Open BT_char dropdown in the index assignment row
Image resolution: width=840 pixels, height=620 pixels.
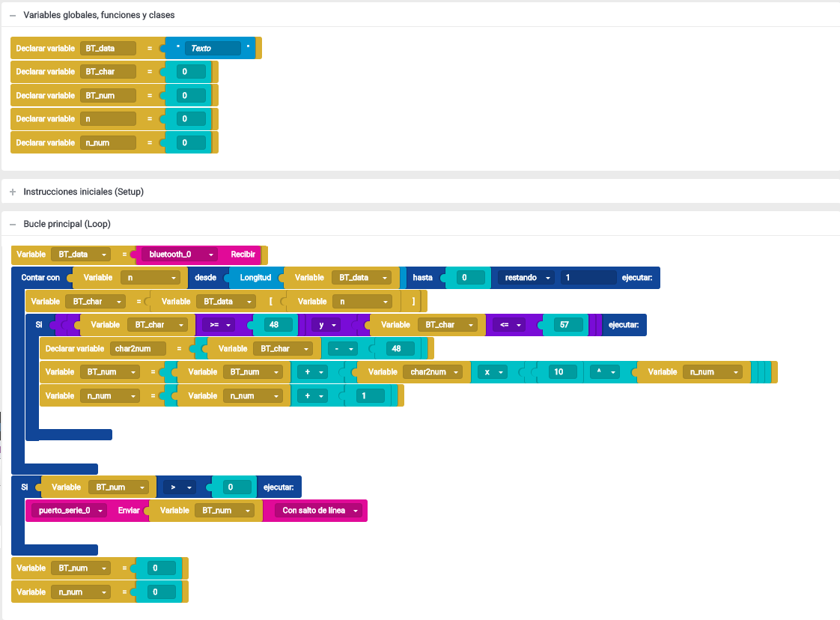pyautogui.click(x=95, y=302)
